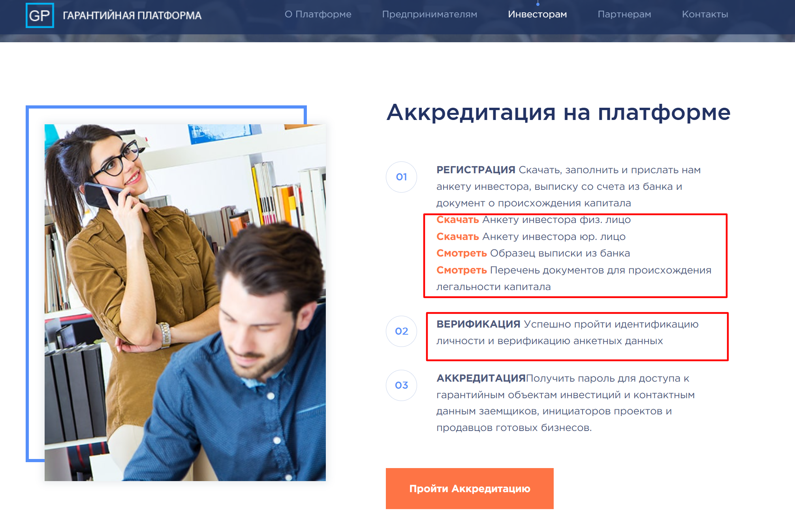
Task: Click the photo of office workers
Action: coord(185,302)
